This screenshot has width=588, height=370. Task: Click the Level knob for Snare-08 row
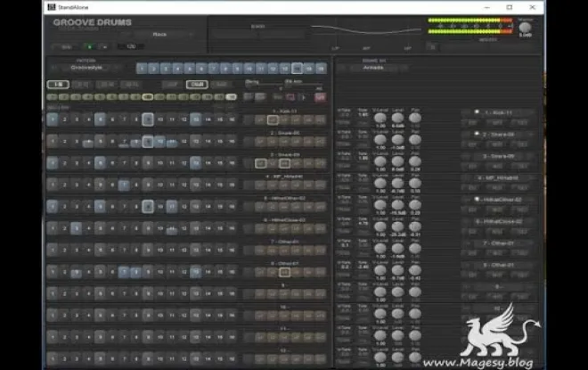pyautogui.click(x=398, y=140)
